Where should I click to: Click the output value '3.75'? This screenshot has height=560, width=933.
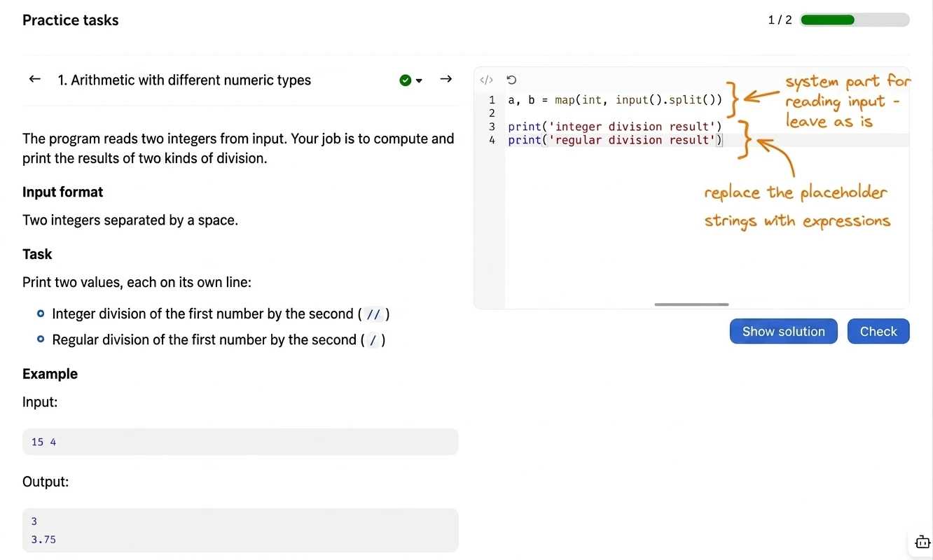[43, 539]
